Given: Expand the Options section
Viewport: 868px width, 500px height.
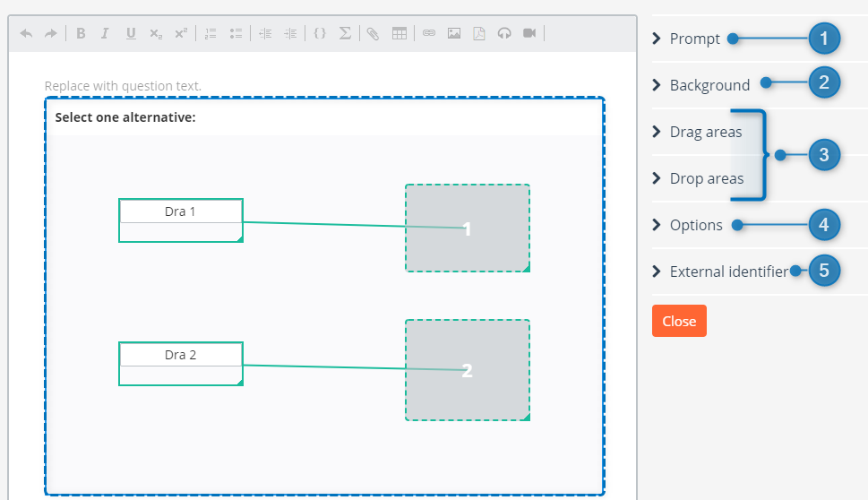Looking at the screenshot, I should [695, 225].
